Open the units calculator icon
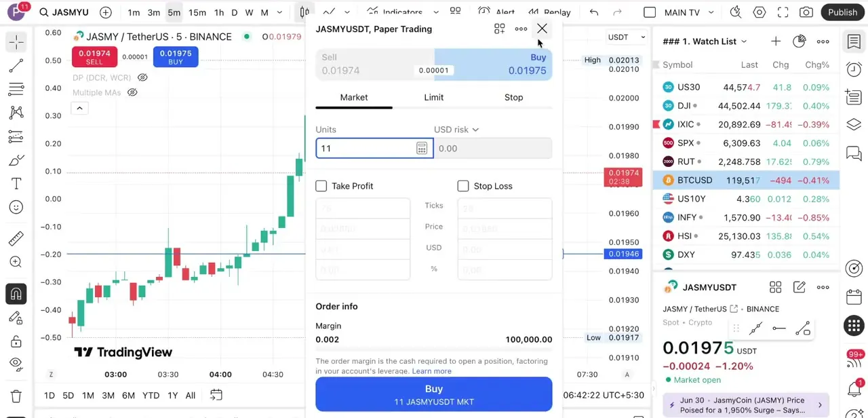The width and height of the screenshot is (868, 418). tap(422, 149)
